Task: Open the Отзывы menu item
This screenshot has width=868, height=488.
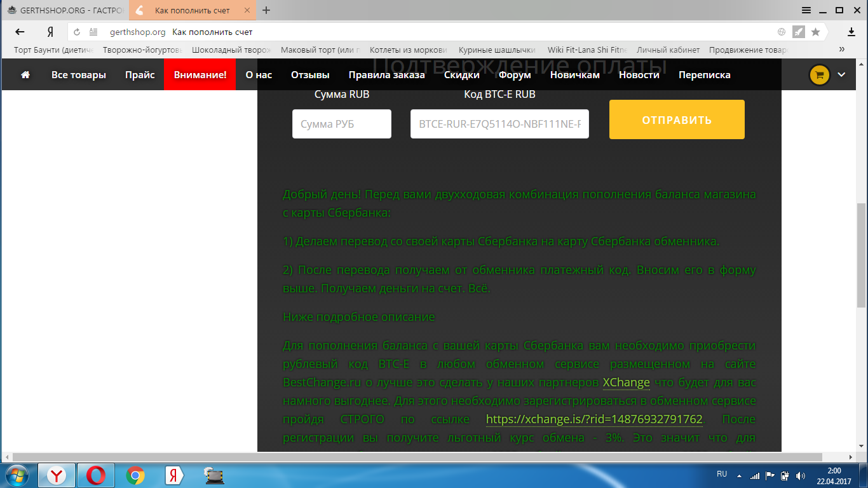Action: click(x=310, y=75)
